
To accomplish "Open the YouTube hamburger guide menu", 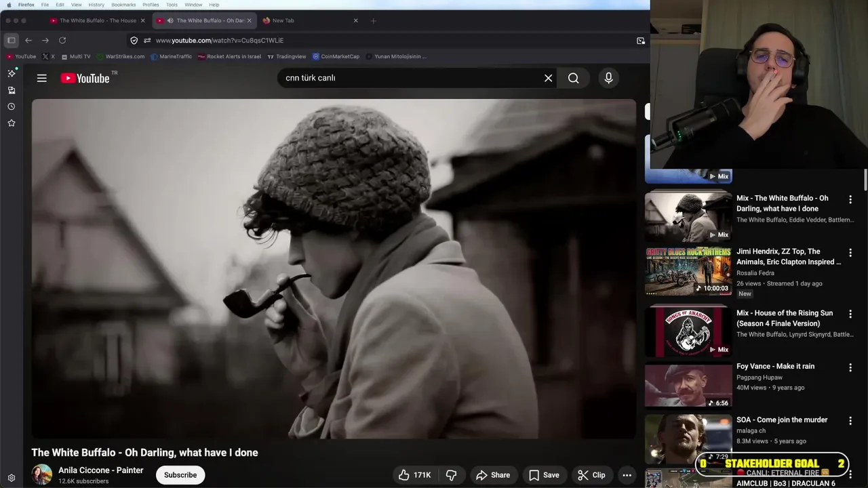I will click(x=42, y=78).
